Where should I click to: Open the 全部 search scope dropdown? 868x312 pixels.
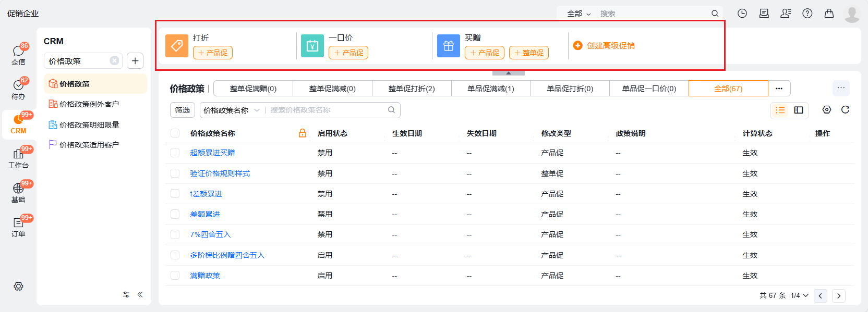point(578,14)
